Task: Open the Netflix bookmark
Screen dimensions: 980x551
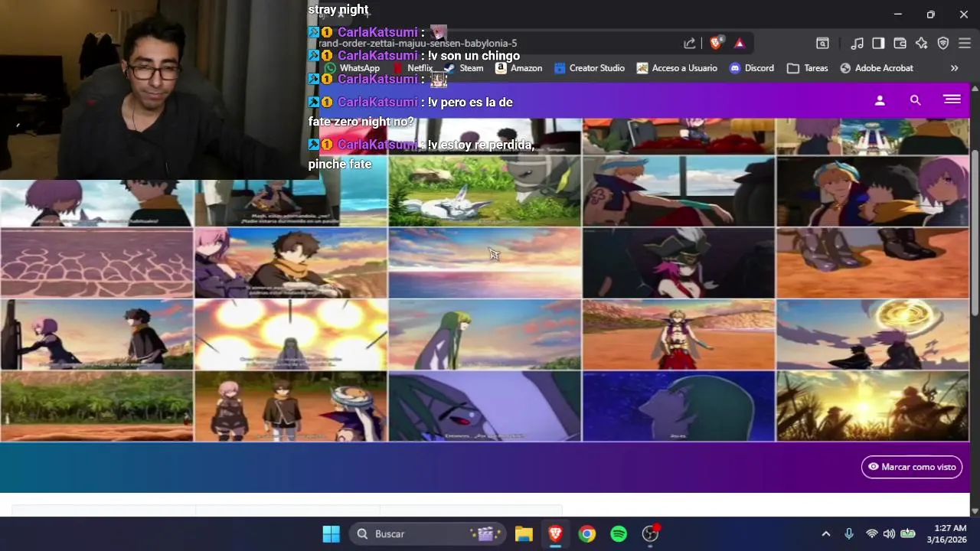Action: tap(412, 68)
